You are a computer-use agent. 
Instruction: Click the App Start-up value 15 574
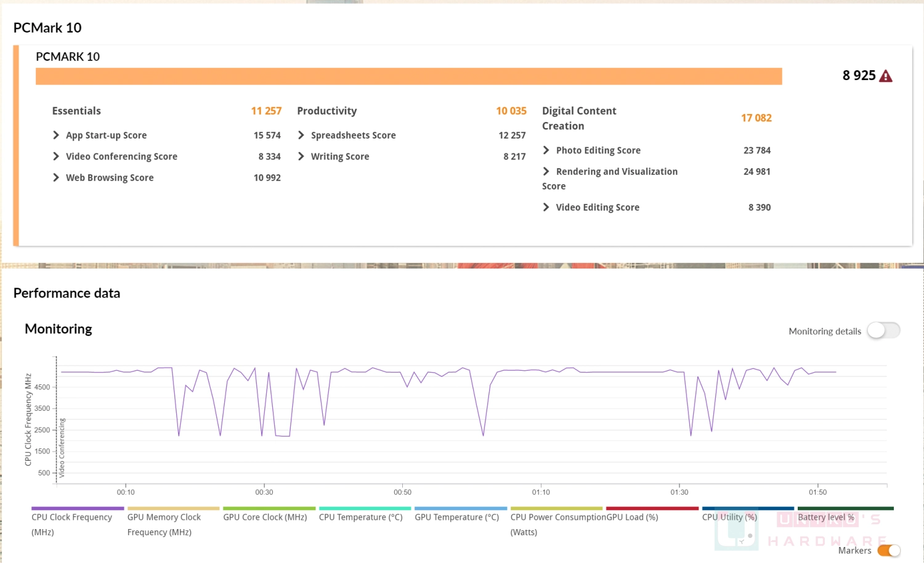click(267, 136)
